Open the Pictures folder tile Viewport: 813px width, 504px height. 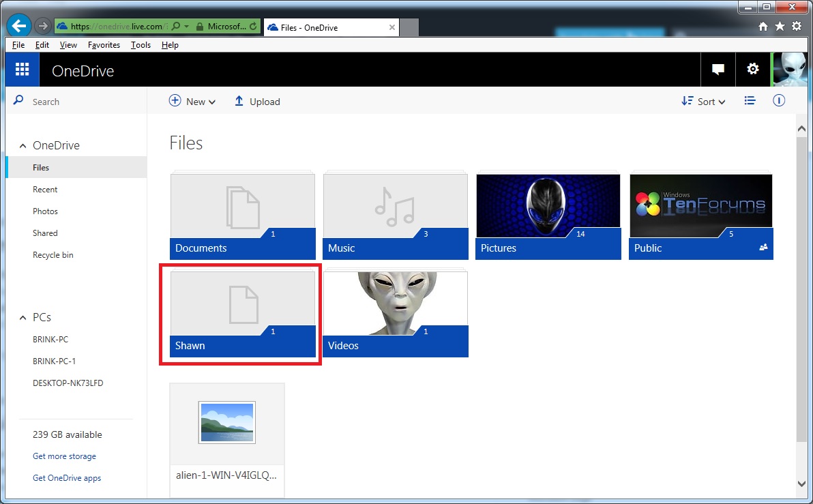click(x=548, y=216)
